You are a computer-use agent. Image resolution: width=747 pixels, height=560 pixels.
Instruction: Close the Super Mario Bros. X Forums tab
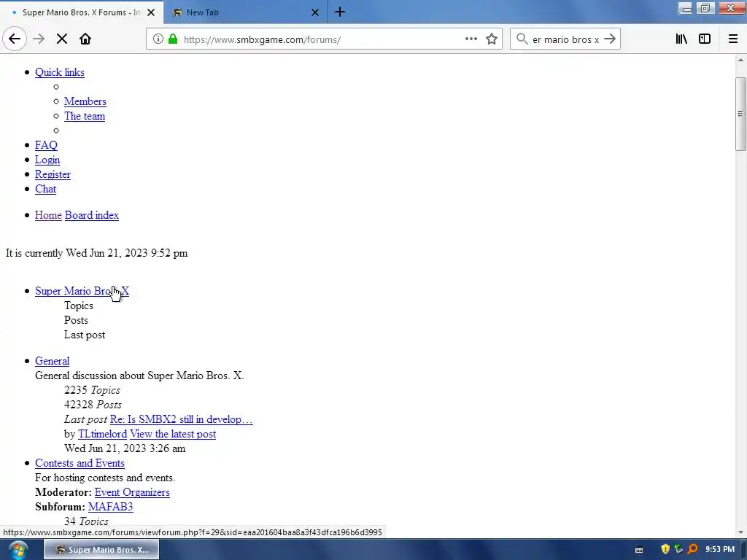pyautogui.click(x=151, y=12)
